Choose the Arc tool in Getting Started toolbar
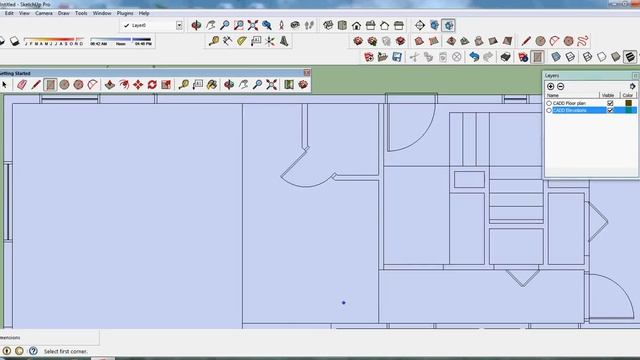Screen dimensions: 640x360 coord(93,84)
